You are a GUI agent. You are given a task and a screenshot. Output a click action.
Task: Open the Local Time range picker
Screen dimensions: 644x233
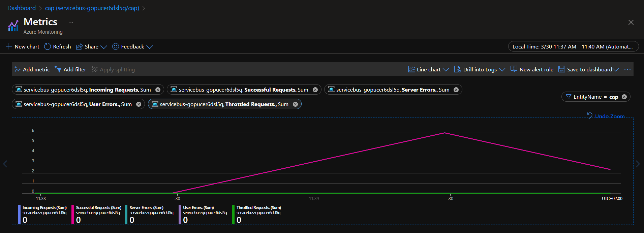[573, 46]
